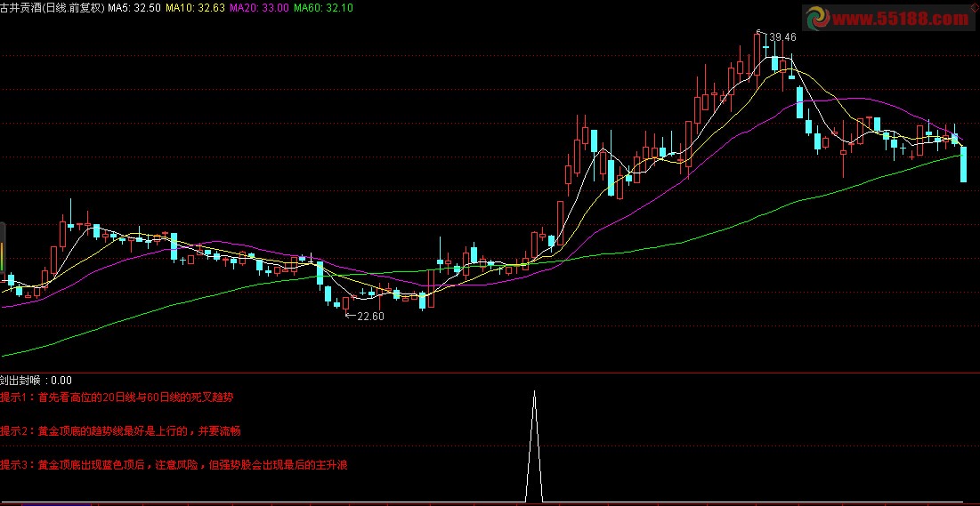Image resolution: width=980 pixels, height=506 pixels.
Task: Select the 剑出封喉 : 0.00 indicator label
Action: pos(36,380)
